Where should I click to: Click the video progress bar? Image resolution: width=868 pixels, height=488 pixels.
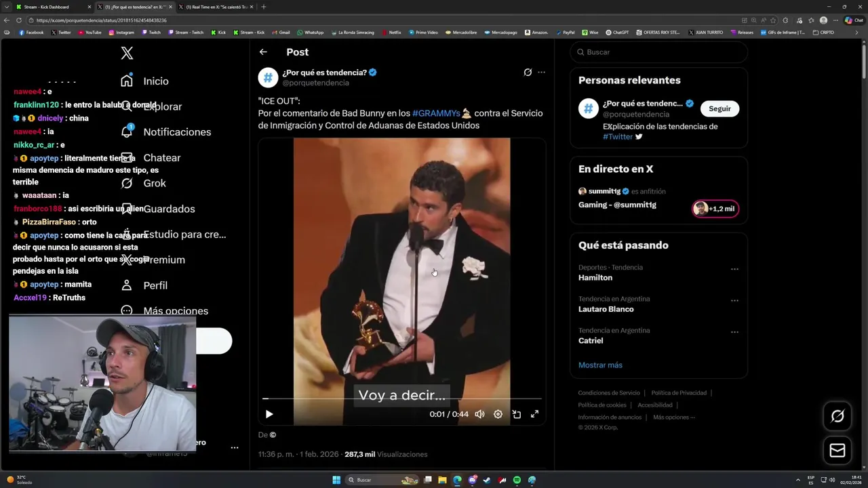click(401, 399)
